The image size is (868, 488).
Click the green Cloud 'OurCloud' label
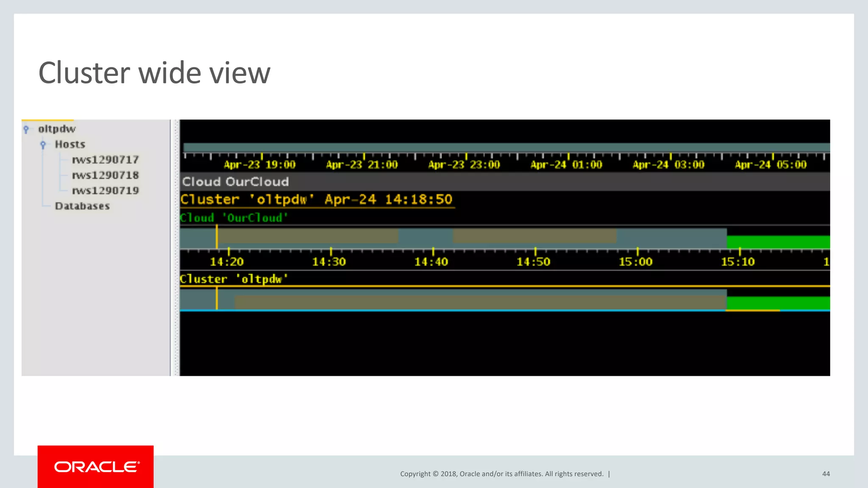(234, 218)
